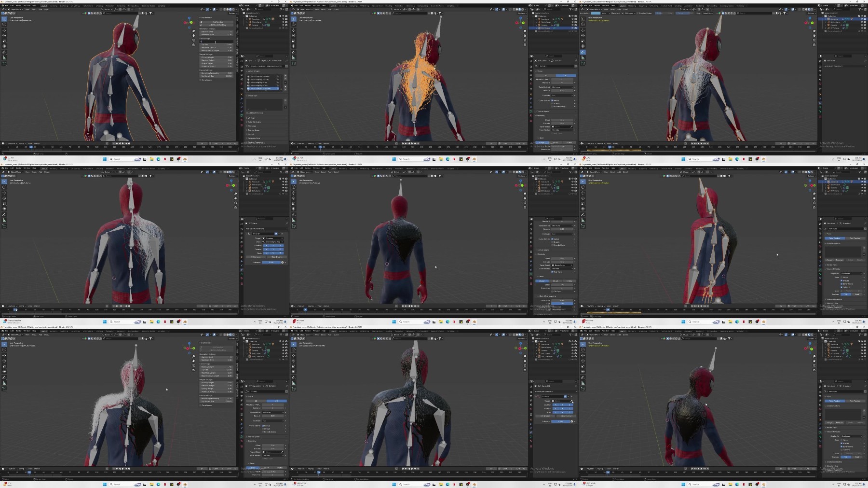Select the Scale tool in bottom-left Blender window
Image resolution: width=868 pixels, height=488 pixels.
[x=4, y=366]
